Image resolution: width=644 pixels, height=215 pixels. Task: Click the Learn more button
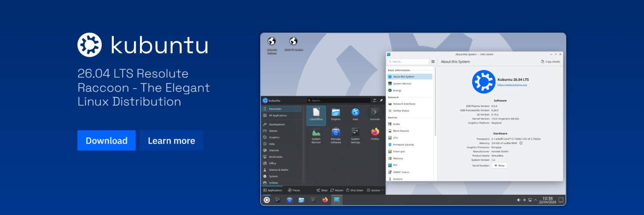pyautogui.click(x=171, y=141)
